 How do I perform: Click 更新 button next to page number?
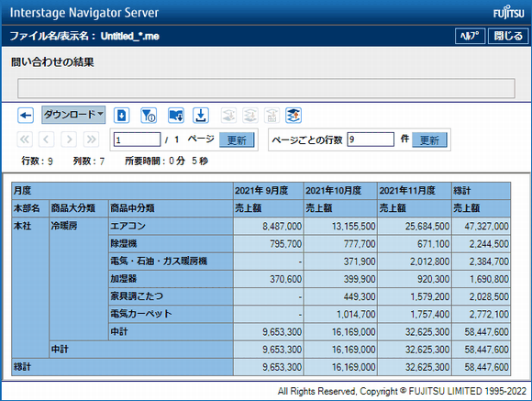coord(237,139)
